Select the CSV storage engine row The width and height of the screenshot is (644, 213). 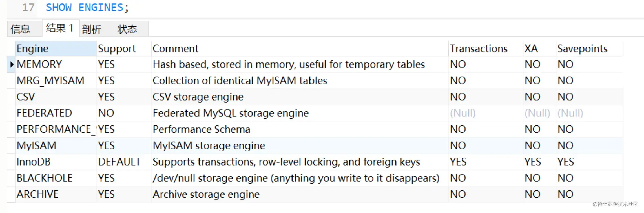tap(25, 97)
